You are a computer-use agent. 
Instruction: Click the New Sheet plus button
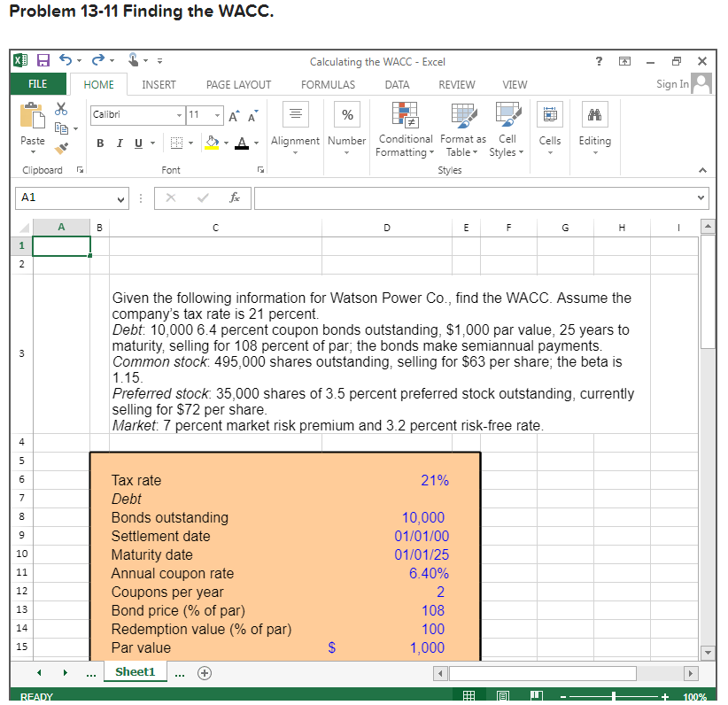point(204,672)
